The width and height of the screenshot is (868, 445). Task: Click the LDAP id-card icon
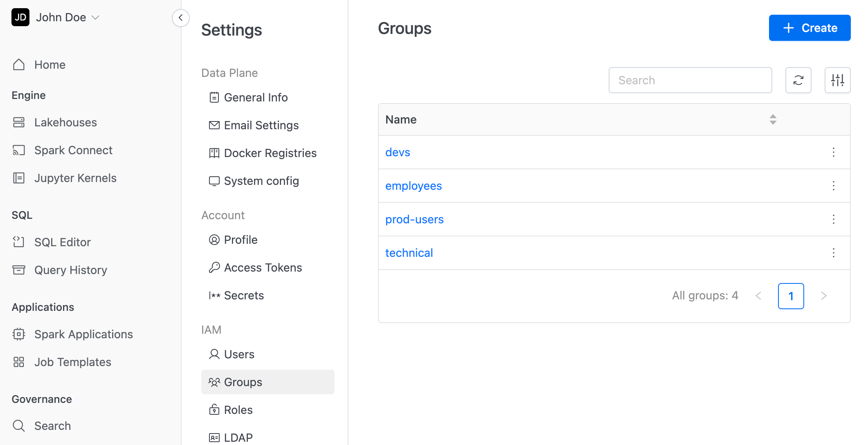click(214, 438)
